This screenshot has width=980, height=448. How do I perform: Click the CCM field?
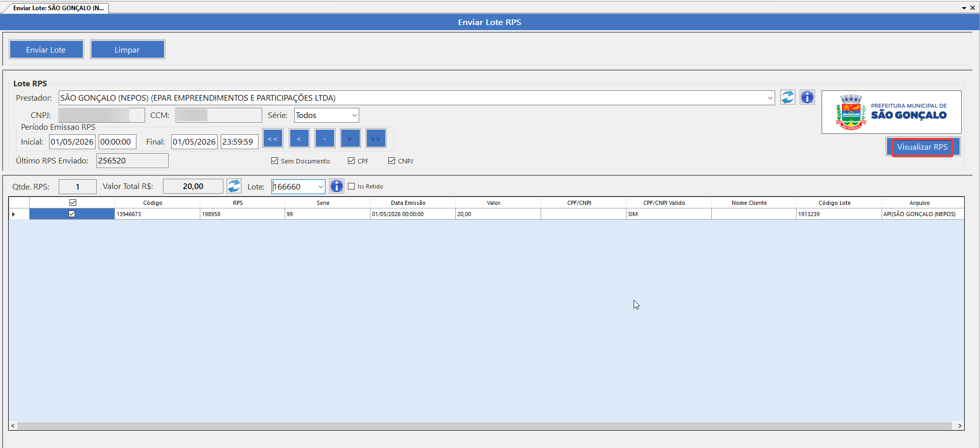click(218, 115)
